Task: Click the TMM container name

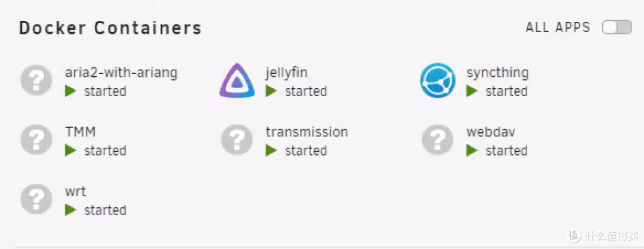Action: click(80, 132)
